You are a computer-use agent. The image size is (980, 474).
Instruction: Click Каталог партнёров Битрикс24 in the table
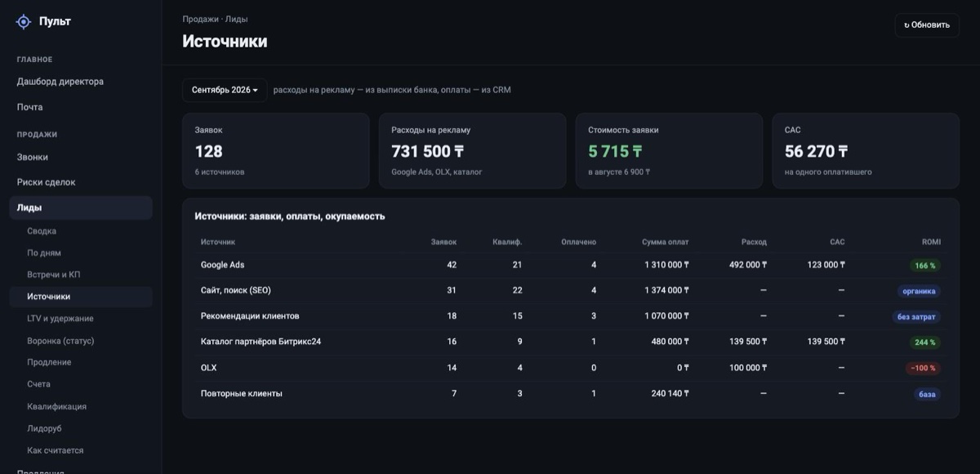tap(261, 342)
